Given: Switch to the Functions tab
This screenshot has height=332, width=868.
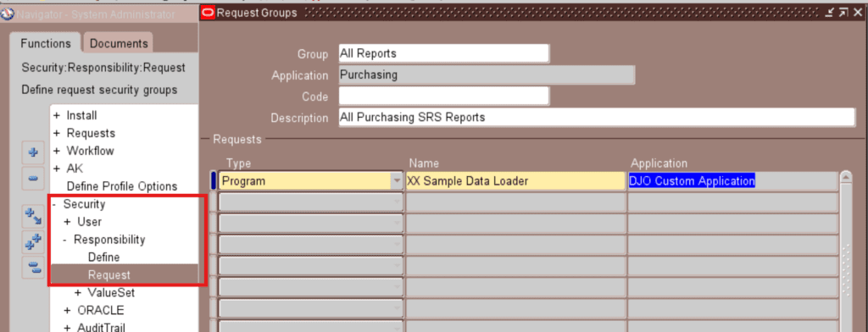Looking at the screenshot, I should [46, 43].
